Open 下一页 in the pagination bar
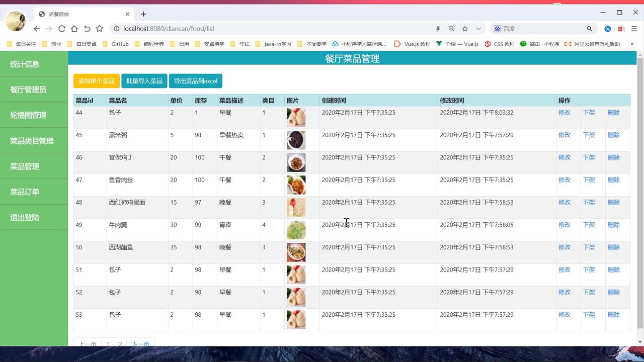Image resolution: width=644 pixels, height=362 pixels. (x=140, y=344)
